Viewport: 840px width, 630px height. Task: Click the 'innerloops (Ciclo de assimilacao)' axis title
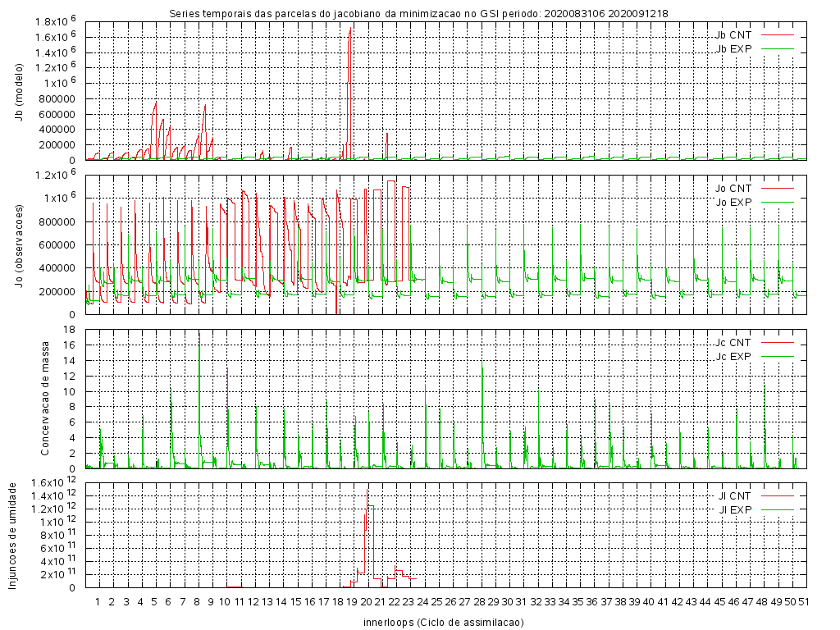(443, 623)
